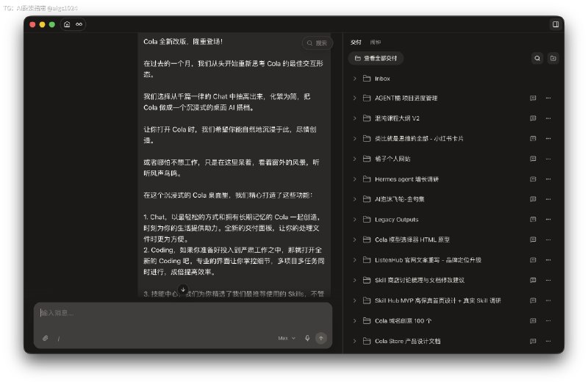The height and width of the screenshot is (385, 588).
Task: Switch to the 闹钟 tab
Action: pos(376,43)
